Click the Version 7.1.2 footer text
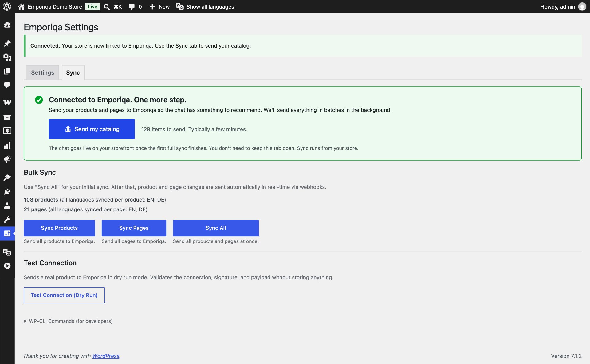The image size is (590, 364). pos(566,356)
